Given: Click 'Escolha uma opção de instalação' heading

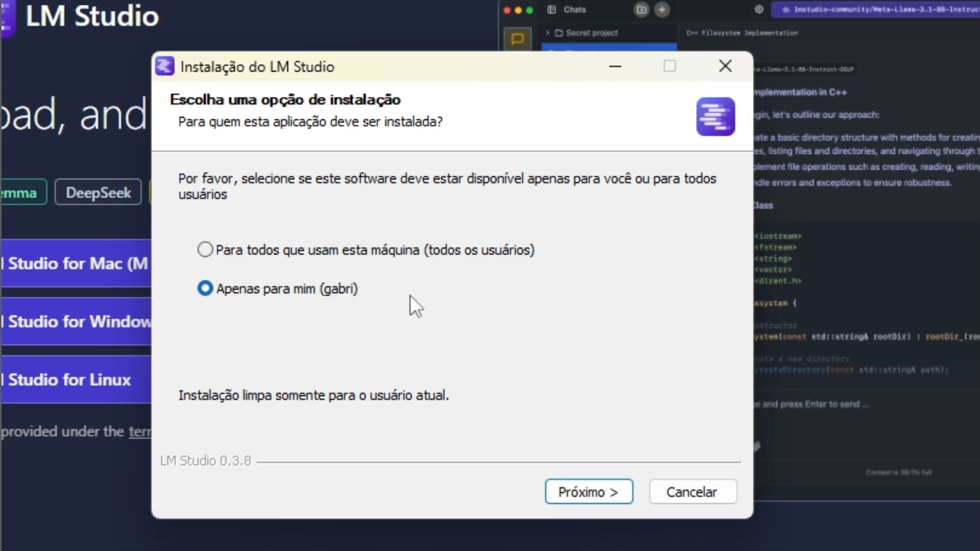Looking at the screenshot, I should [285, 100].
